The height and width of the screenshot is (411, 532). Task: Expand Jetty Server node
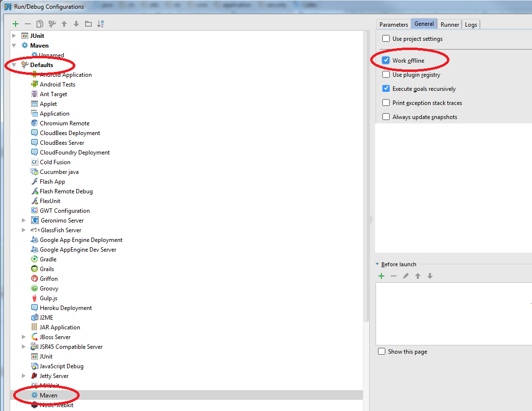point(23,376)
